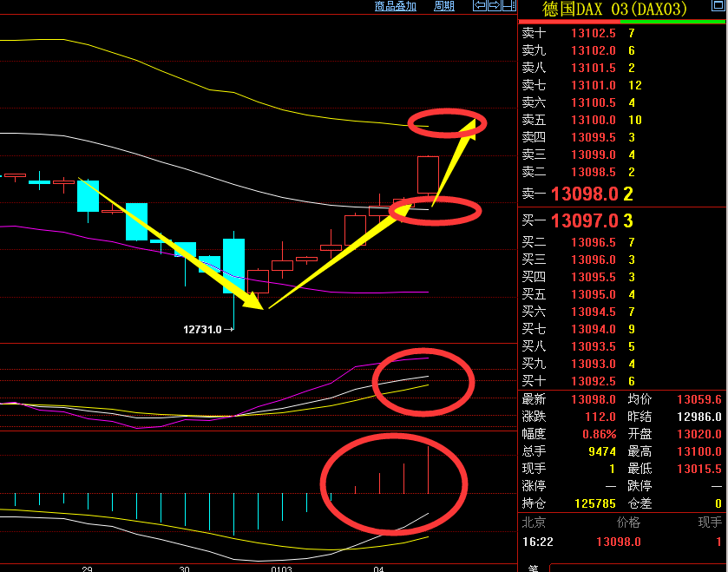Click 最高 high price 13100.0
Image resolution: width=728 pixels, height=572 pixels.
(x=699, y=451)
